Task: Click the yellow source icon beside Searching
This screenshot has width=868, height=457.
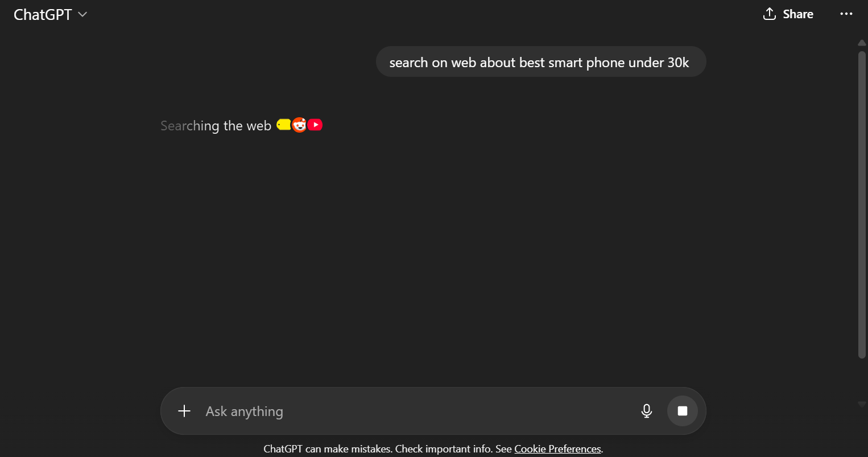Action: pos(283,125)
